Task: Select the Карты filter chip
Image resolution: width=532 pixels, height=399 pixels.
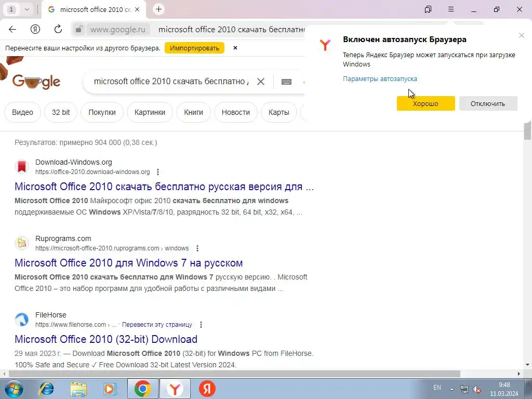Action: click(279, 112)
